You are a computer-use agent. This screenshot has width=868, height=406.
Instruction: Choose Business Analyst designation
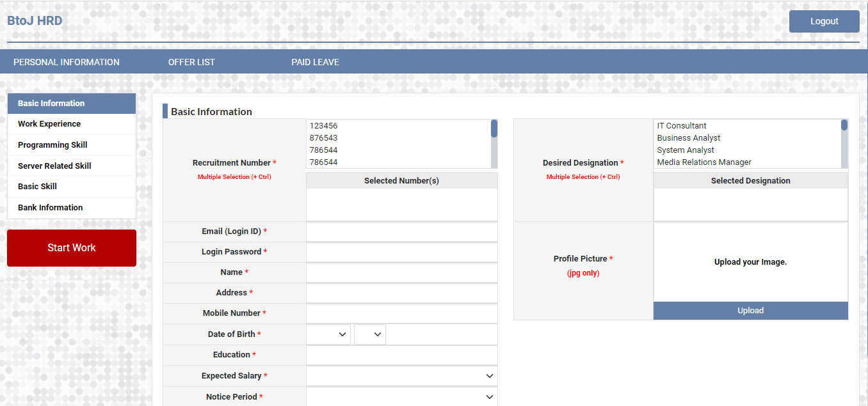pos(688,138)
